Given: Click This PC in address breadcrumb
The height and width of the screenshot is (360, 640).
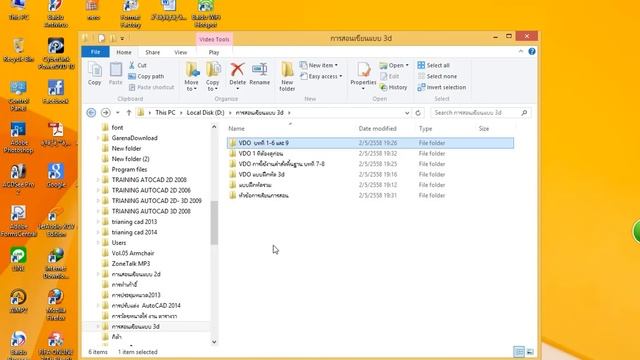Looking at the screenshot, I should pyautogui.click(x=165, y=113).
